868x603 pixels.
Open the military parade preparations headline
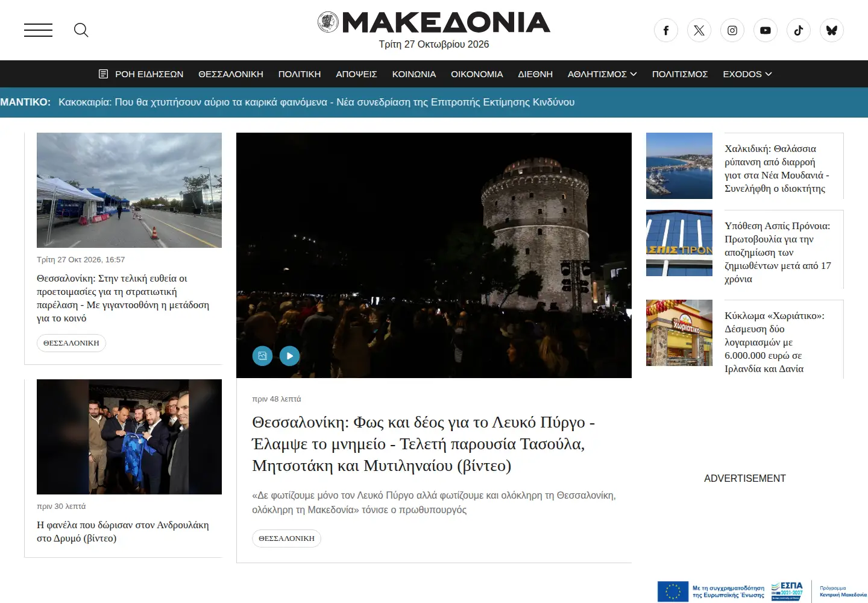(123, 298)
